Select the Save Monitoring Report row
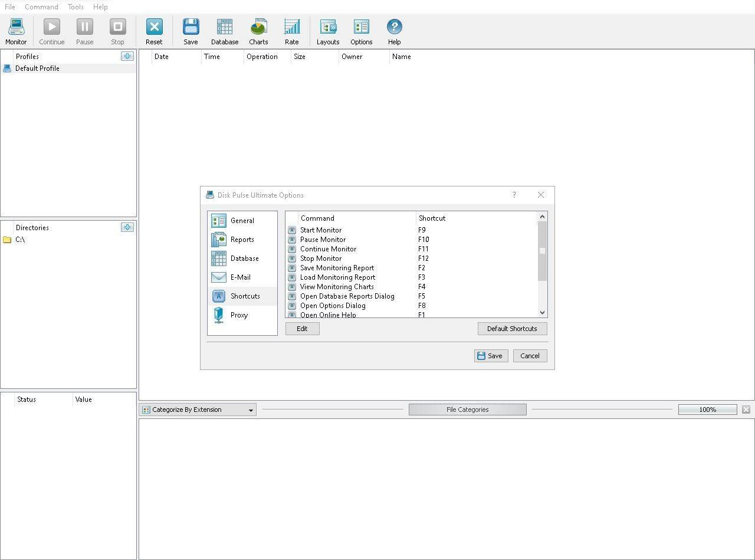Screen dimensions: 755x560 click(x=412, y=268)
